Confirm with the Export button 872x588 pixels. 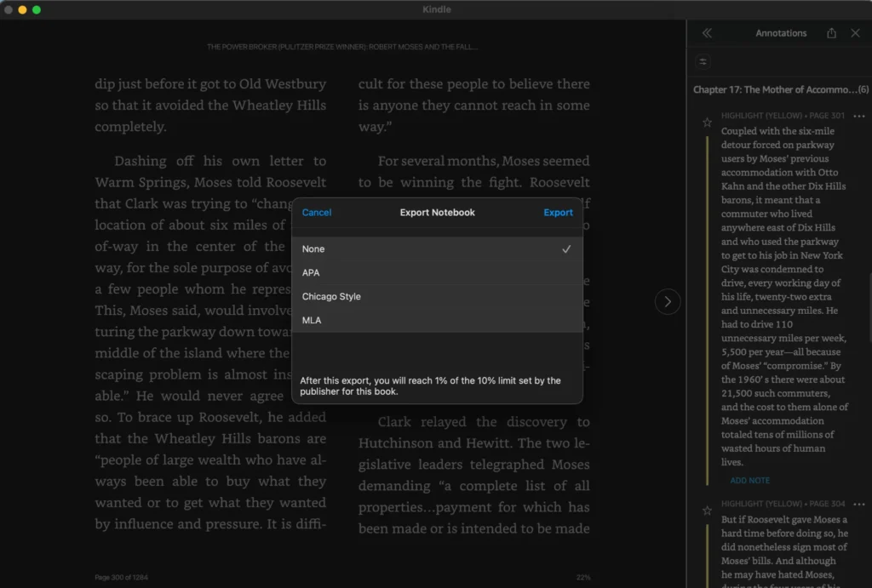pyautogui.click(x=558, y=212)
